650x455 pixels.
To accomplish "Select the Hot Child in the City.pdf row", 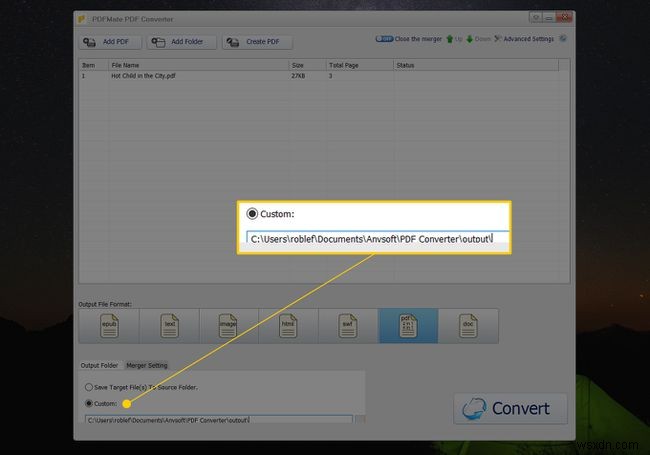I will (x=318, y=76).
